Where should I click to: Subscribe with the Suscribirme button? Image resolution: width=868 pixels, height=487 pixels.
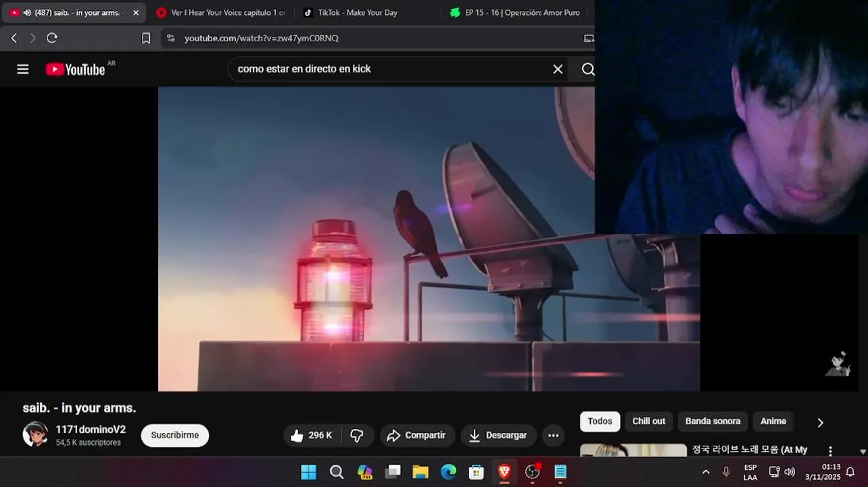point(174,436)
